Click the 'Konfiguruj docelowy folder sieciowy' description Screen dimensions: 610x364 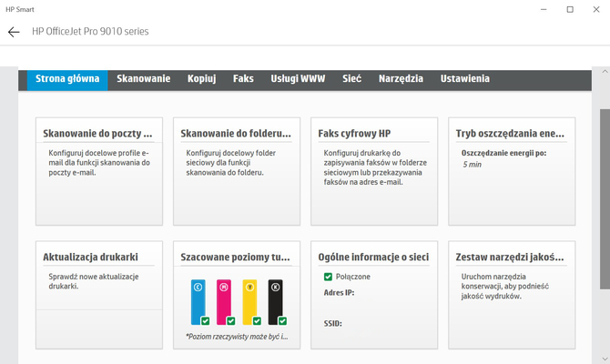230,163
